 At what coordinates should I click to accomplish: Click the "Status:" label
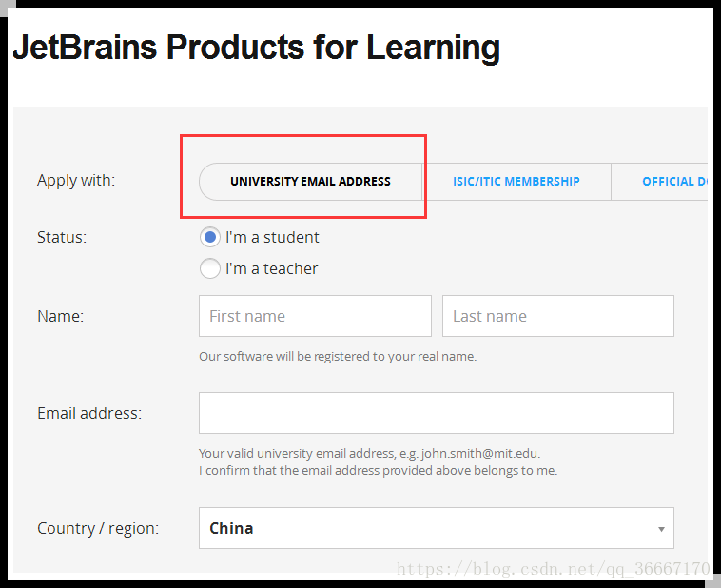click(62, 237)
